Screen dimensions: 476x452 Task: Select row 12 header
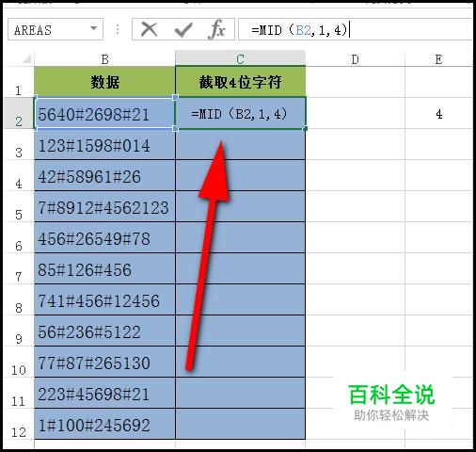click(x=18, y=424)
